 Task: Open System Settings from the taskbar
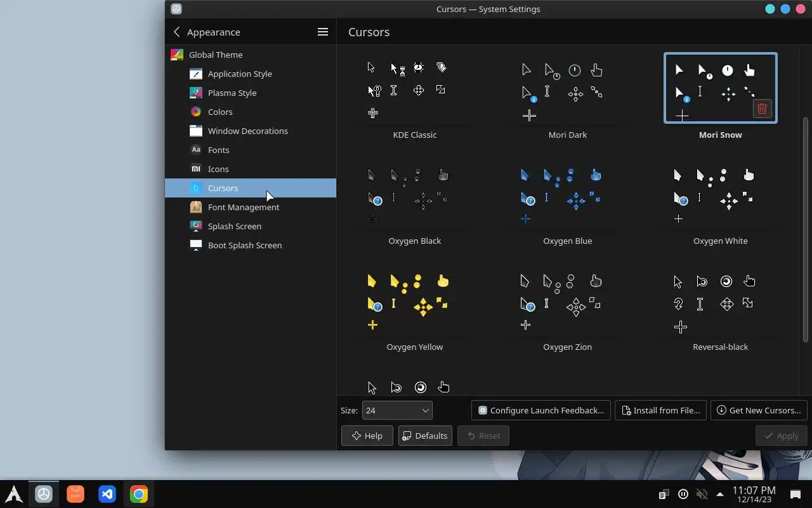(44, 494)
